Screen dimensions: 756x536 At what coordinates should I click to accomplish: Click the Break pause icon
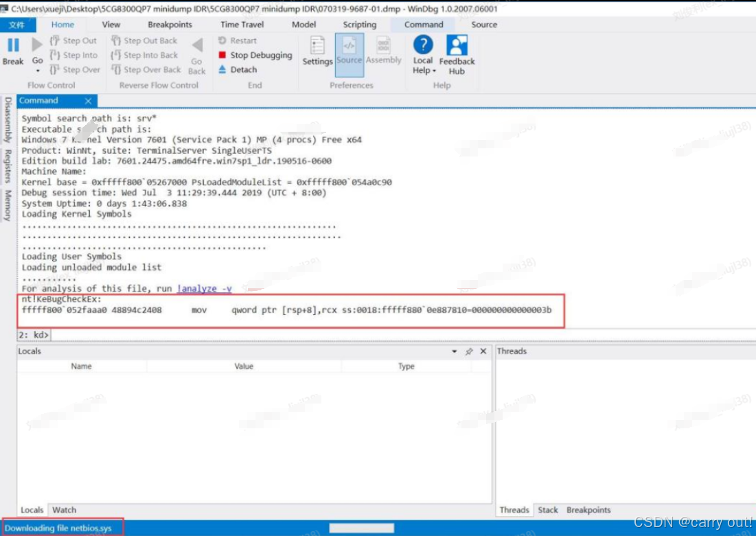pos(13,45)
